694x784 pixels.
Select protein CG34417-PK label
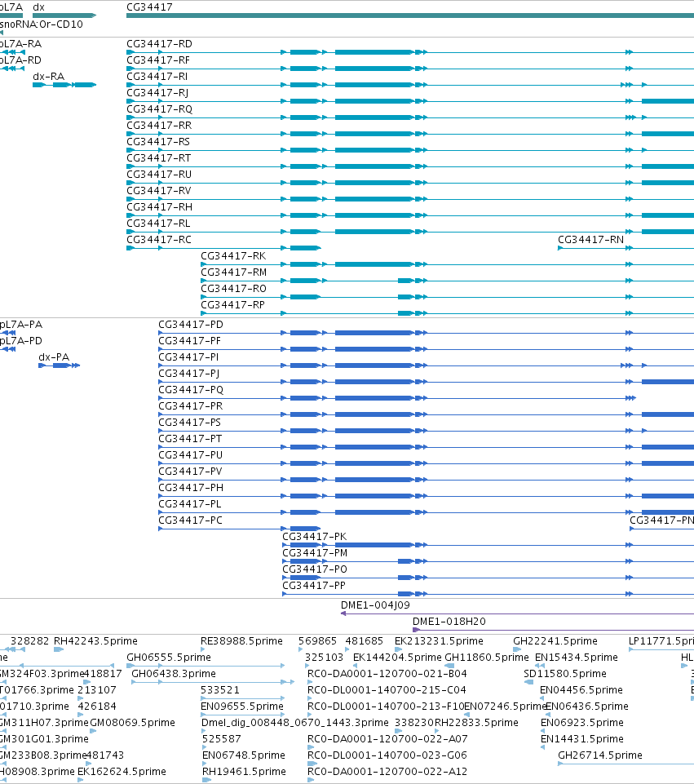(315, 537)
